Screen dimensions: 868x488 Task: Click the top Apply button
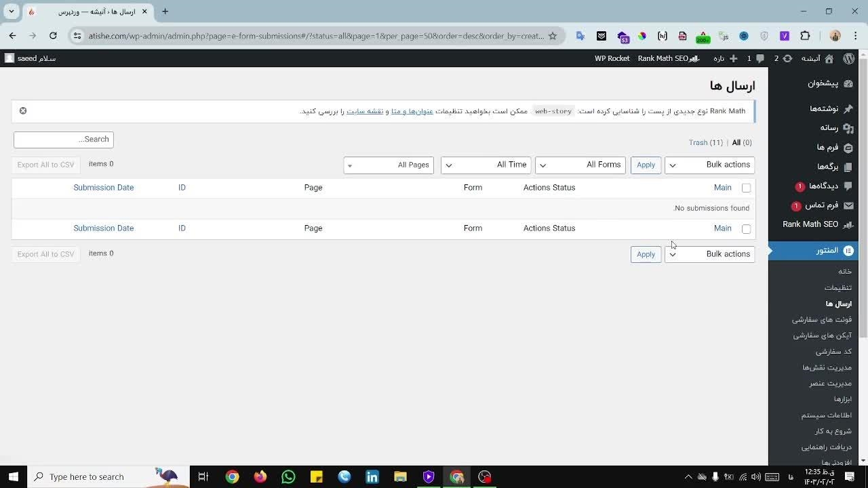tap(646, 165)
